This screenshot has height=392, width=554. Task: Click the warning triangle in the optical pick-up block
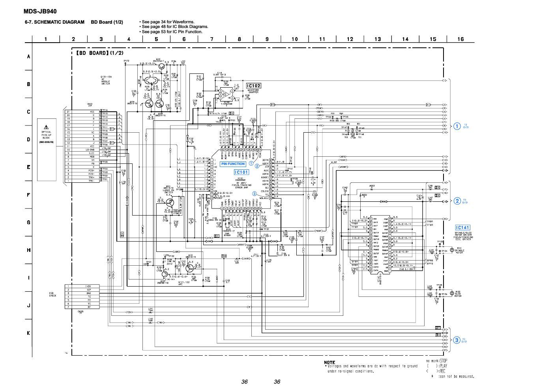[47, 127]
